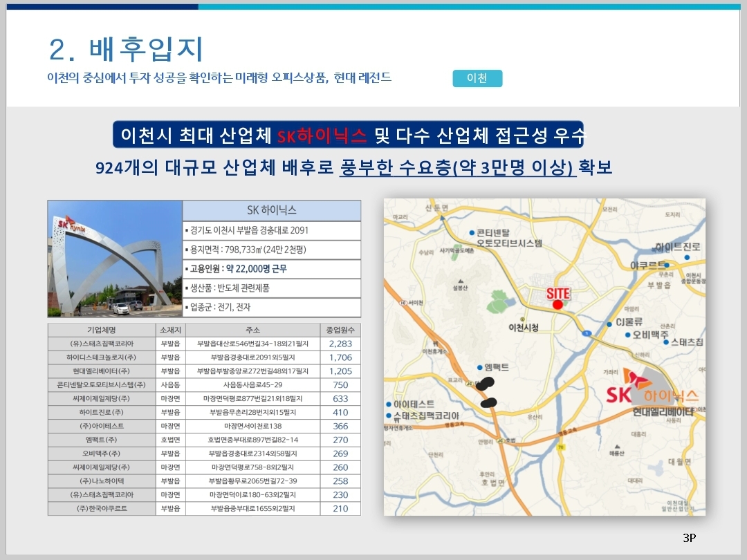Click 현대엘리베이터 label on map
747x560 pixels.
click(x=663, y=412)
